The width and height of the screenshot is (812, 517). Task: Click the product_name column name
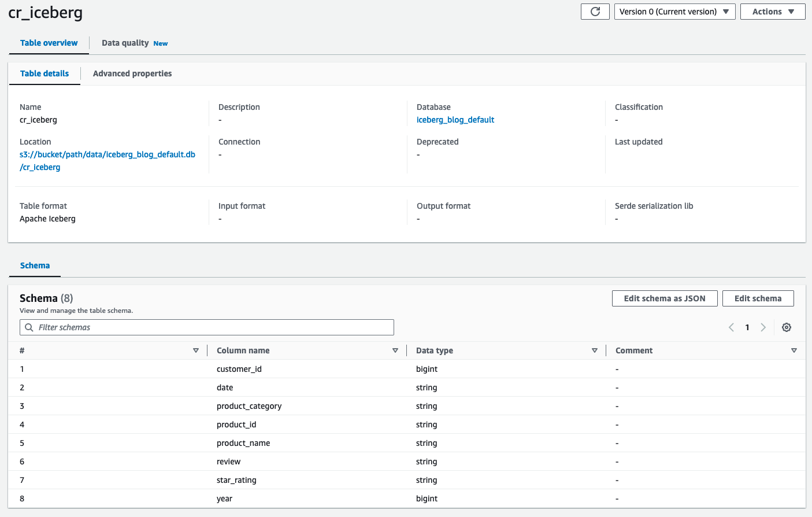[x=243, y=443]
